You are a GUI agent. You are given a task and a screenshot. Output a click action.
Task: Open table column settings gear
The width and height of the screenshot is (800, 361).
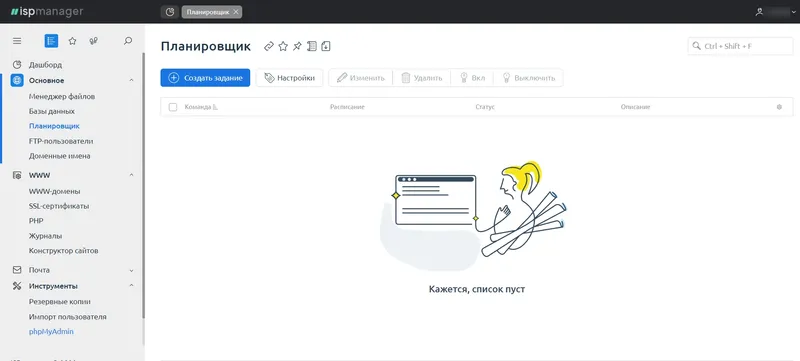pos(779,107)
